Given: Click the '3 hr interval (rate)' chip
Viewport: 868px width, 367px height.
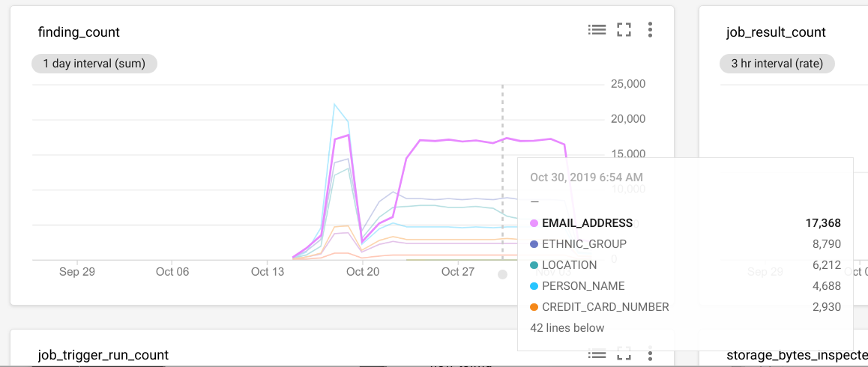Looking at the screenshot, I should pyautogui.click(x=777, y=64).
